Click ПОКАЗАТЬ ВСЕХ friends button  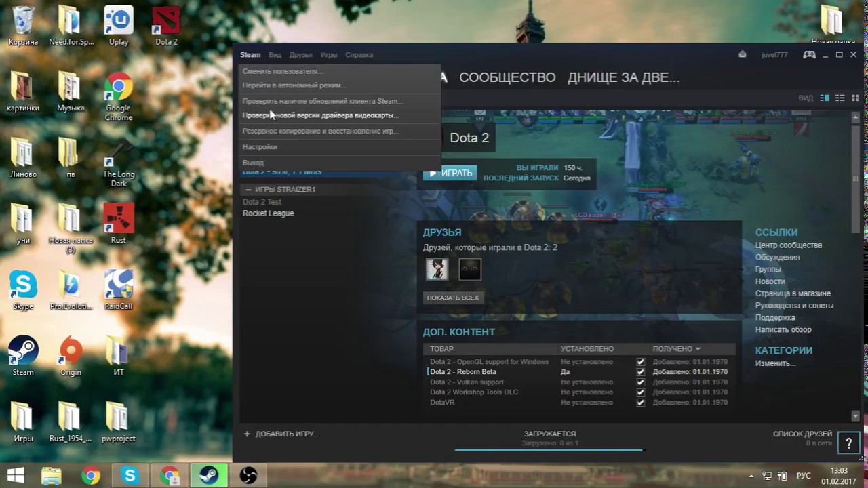click(453, 298)
